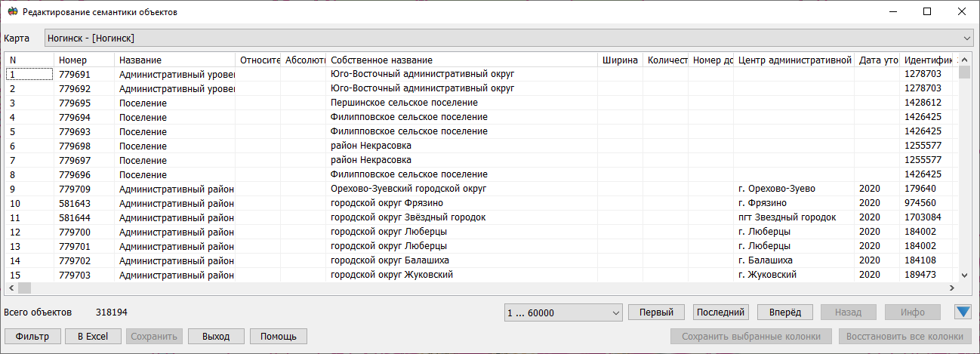Screen dimensions: 980x354
Task: Open the 1 ... 60000 range dropdown
Action: pyautogui.click(x=563, y=312)
